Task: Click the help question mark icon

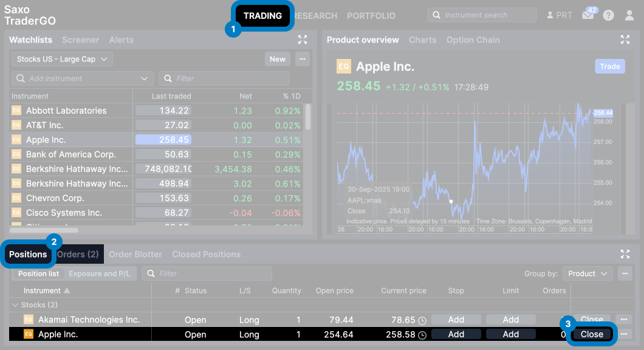Action: point(608,16)
